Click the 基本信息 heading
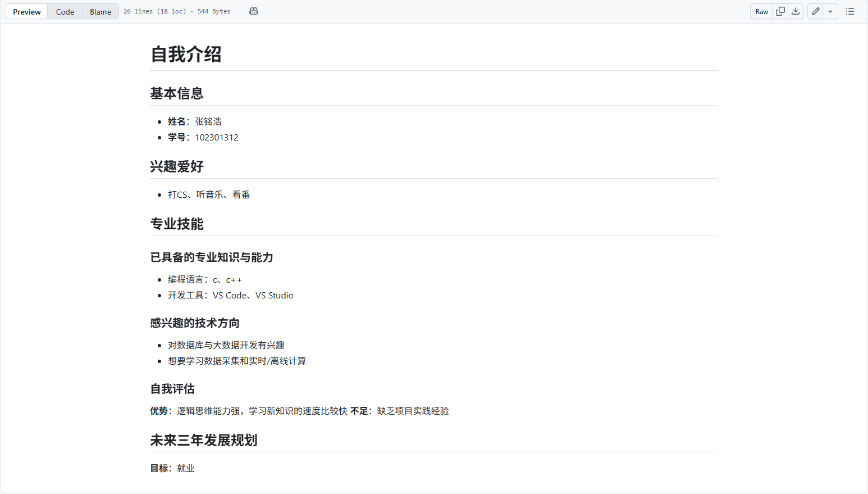The width and height of the screenshot is (868, 494). (x=177, y=93)
